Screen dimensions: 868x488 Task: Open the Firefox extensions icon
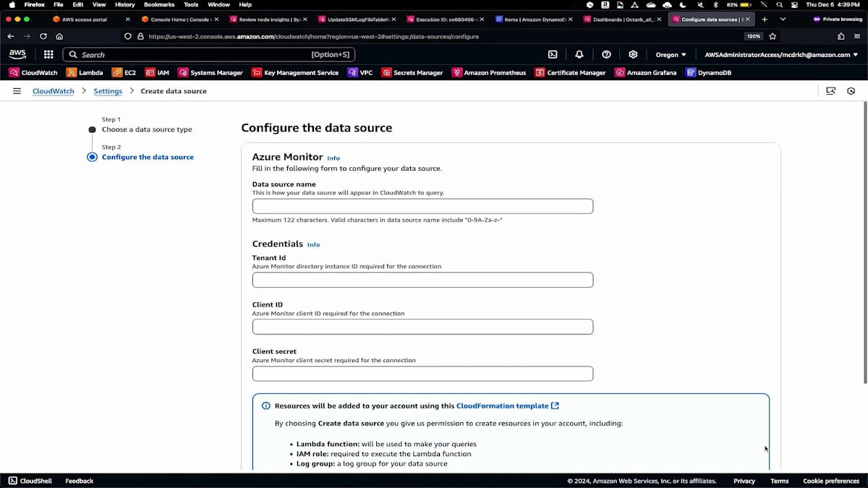pos(841,36)
